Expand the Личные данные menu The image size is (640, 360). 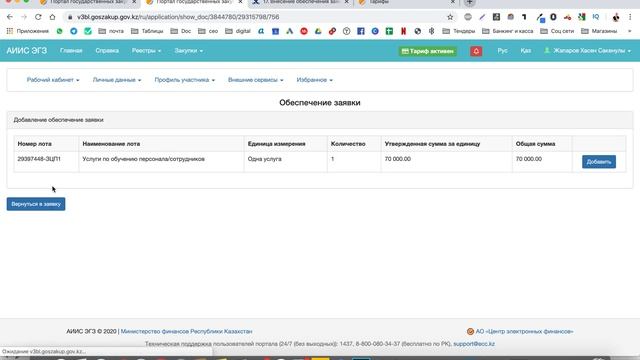click(117, 80)
